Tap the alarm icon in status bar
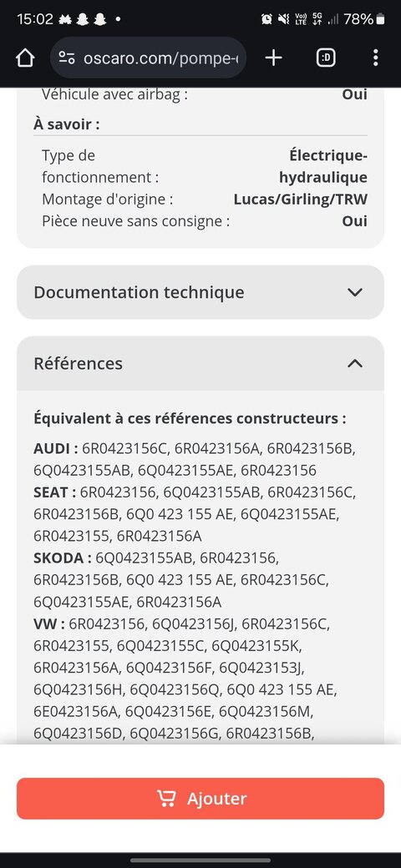Image resolution: width=401 pixels, height=868 pixels. (x=266, y=19)
